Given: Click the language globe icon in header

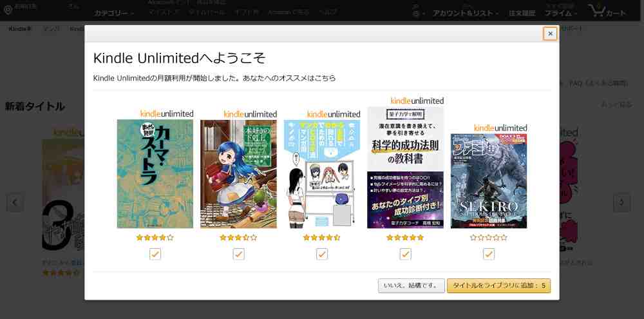Looking at the screenshot, I should tap(415, 13).
